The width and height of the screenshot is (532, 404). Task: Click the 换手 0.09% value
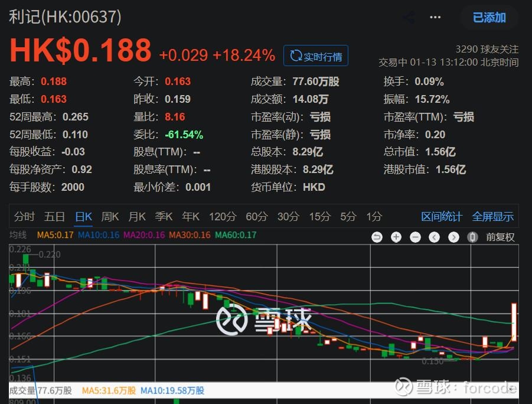(429, 82)
